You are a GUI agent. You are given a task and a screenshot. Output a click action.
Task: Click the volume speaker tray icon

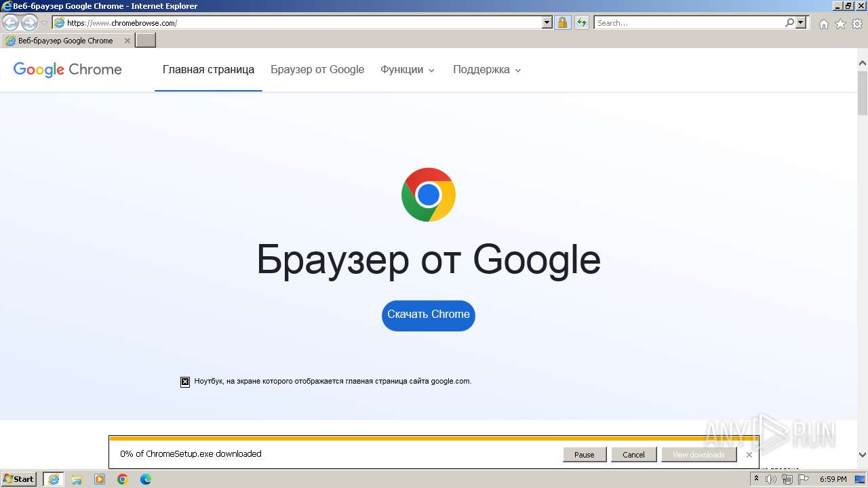pos(771,479)
